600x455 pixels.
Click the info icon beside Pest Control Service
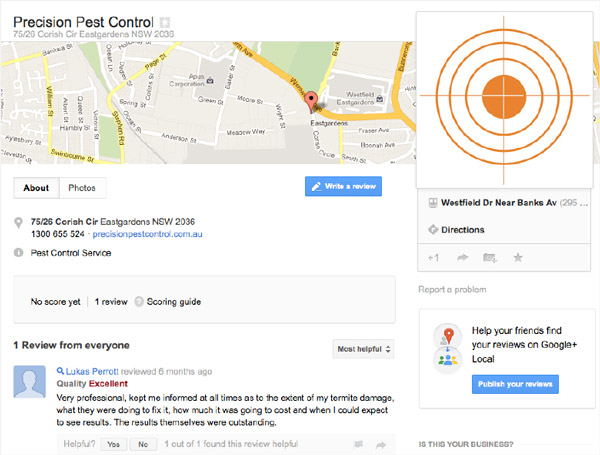(18, 253)
